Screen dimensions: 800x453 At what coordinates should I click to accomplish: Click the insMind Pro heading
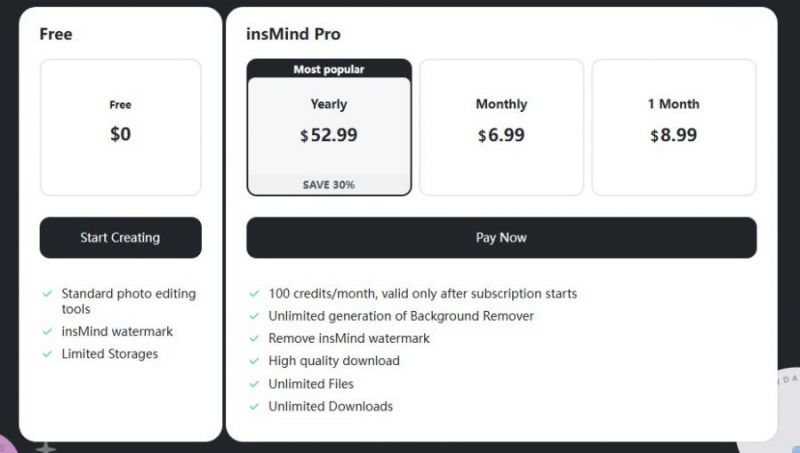[293, 34]
